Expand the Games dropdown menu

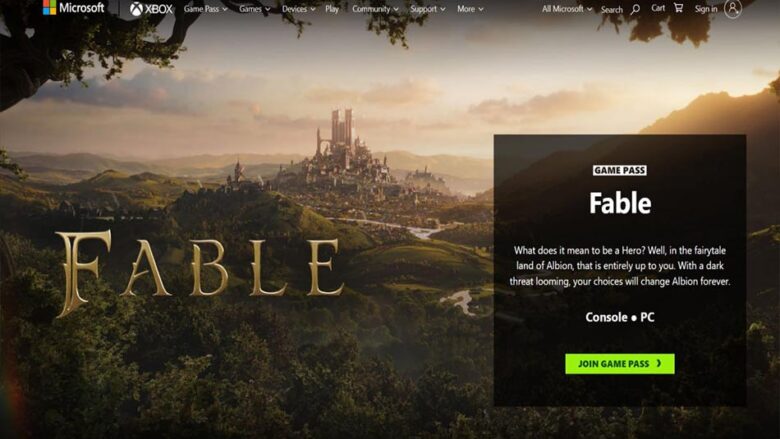(x=255, y=9)
